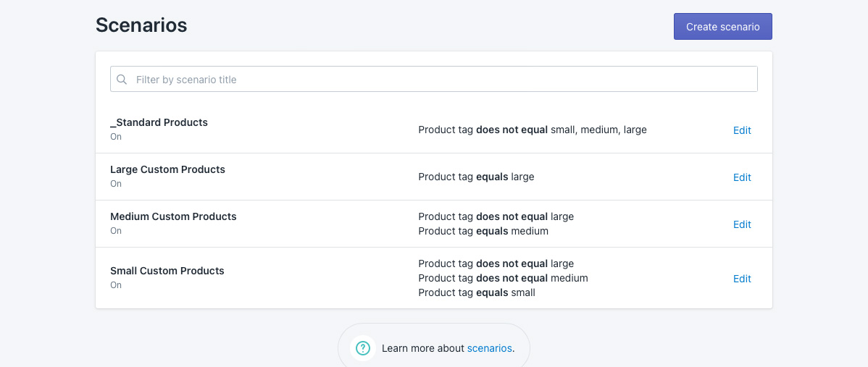The image size is (868, 367).
Task: Edit the _Standard Products scenario
Action: 742,130
